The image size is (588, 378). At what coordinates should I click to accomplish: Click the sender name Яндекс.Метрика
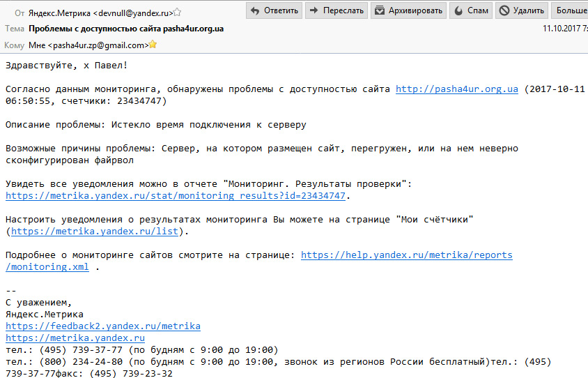tap(59, 13)
